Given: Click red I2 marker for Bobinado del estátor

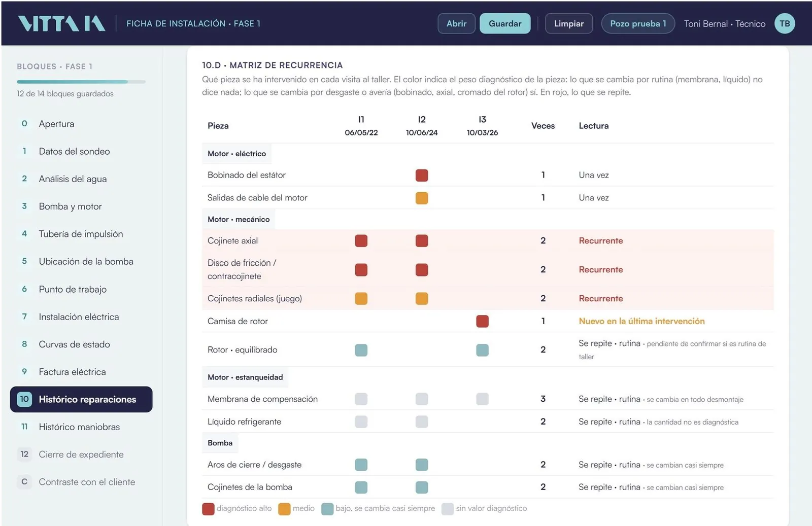Looking at the screenshot, I should tap(422, 175).
